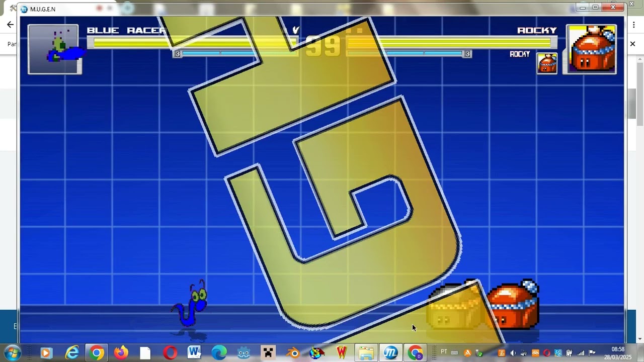Launch Microsoft Edge from the taskbar
This screenshot has height=362, width=644.
(219, 353)
